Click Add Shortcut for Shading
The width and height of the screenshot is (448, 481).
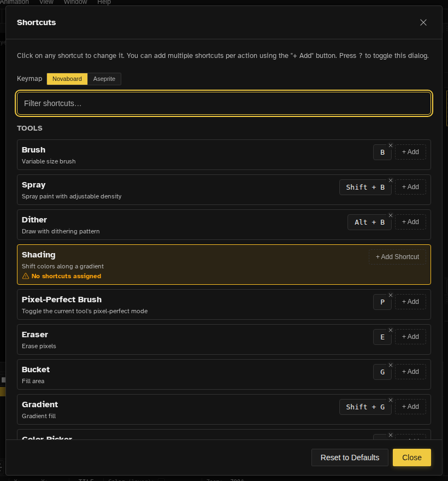click(397, 257)
